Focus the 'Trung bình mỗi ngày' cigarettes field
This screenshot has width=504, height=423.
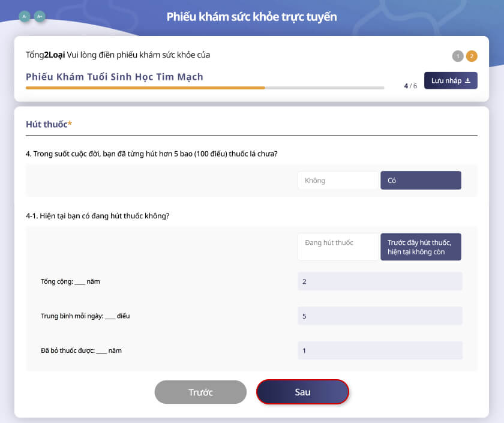(380, 316)
